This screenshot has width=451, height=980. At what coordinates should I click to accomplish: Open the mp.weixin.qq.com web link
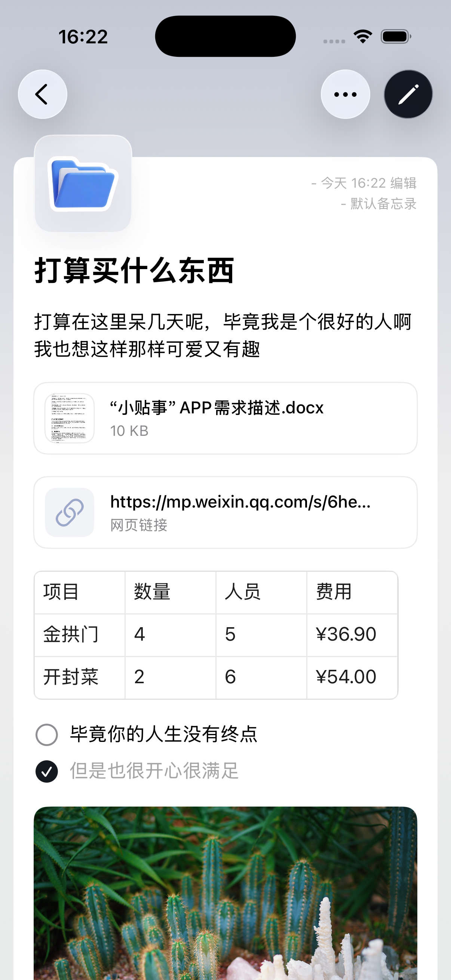pos(240,502)
